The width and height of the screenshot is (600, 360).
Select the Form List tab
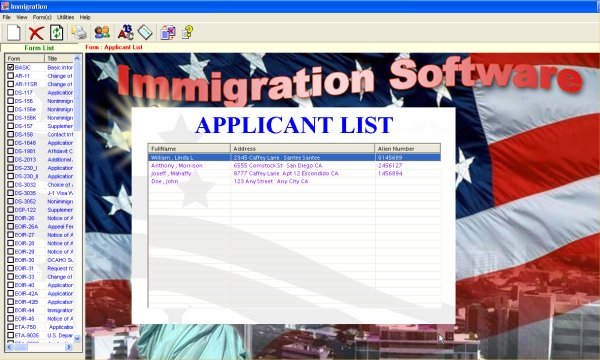39,48
